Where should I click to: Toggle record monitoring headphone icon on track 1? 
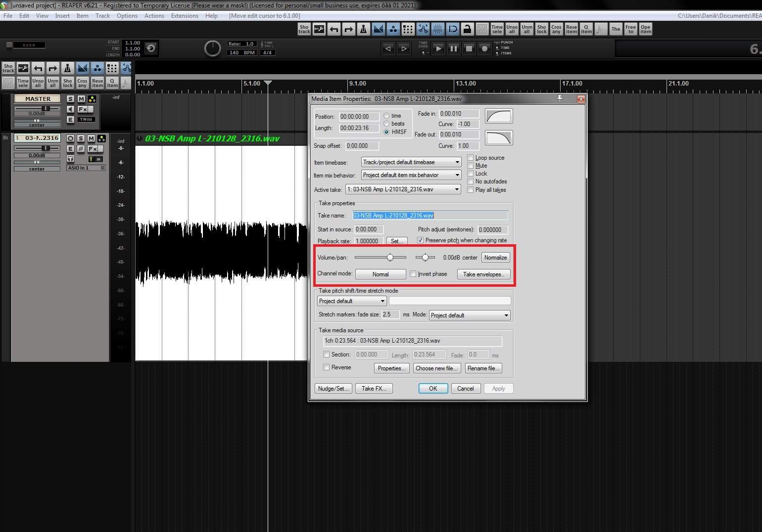pos(70,159)
